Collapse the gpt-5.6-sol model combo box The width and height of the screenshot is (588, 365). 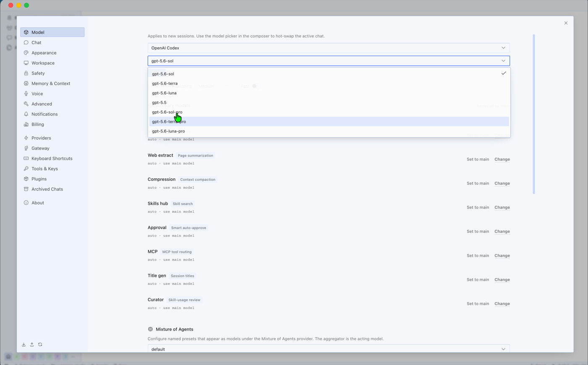(328, 61)
